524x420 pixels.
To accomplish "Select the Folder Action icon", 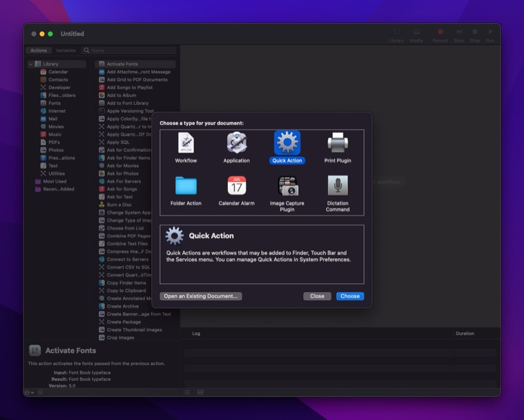I will [186, 185].
